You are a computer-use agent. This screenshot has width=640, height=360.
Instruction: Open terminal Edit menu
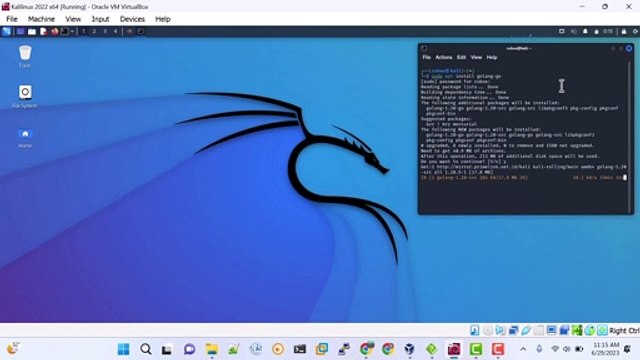pyautogui.click(x=461, y=58)
